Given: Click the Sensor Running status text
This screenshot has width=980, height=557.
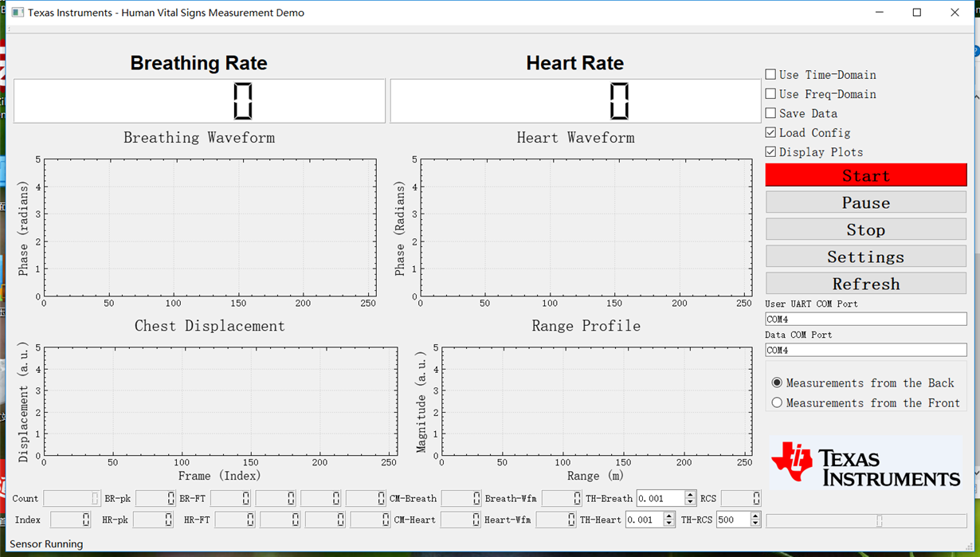Looking at the screenshot, I should (x=46, y=543).
